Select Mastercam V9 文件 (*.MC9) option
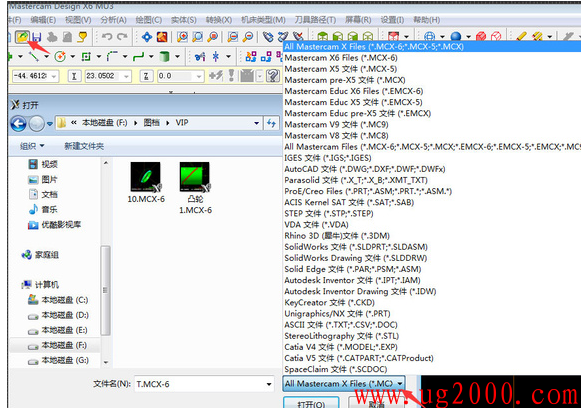The image size is (581, 408). (x=432, y=125)
